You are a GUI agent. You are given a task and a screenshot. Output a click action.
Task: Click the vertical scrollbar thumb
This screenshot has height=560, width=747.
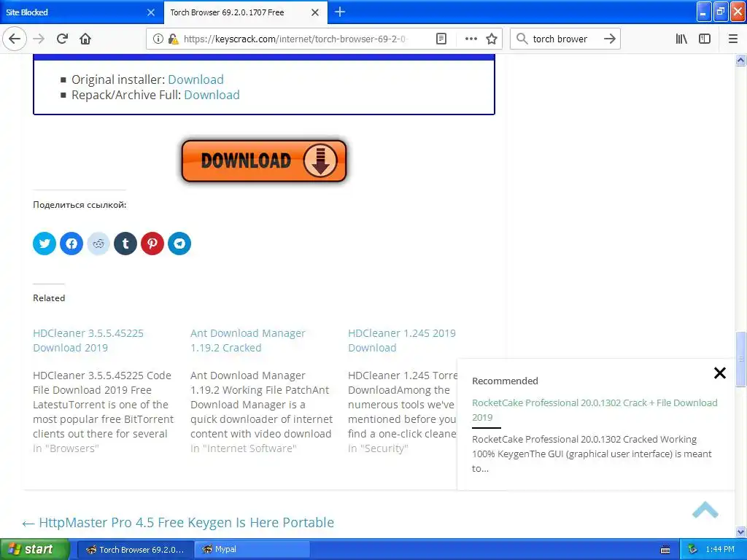[741, 359]
